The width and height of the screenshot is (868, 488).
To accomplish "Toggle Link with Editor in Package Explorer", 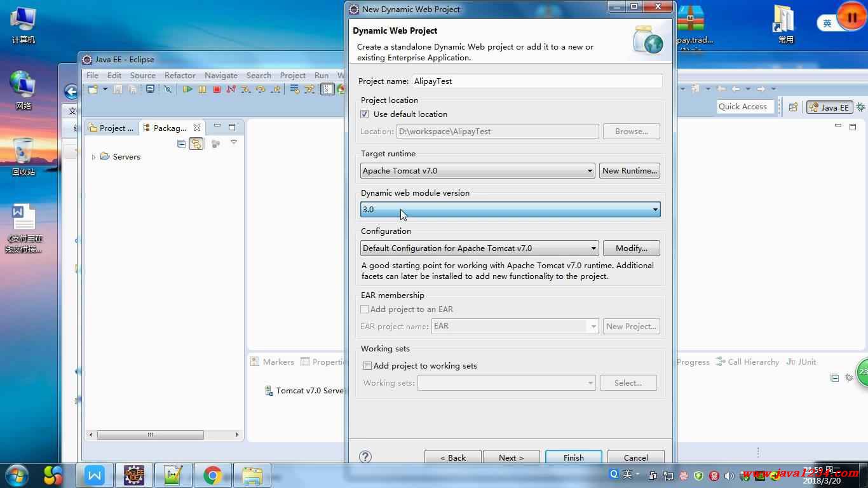I will click(x=196, y=144).
